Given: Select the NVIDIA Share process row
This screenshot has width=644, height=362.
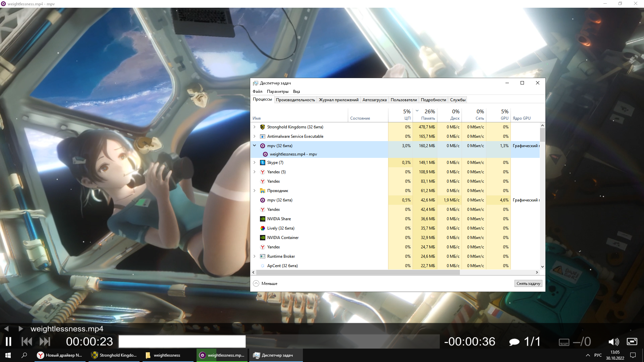Looking at the screenshot, I should pos(279,219).
